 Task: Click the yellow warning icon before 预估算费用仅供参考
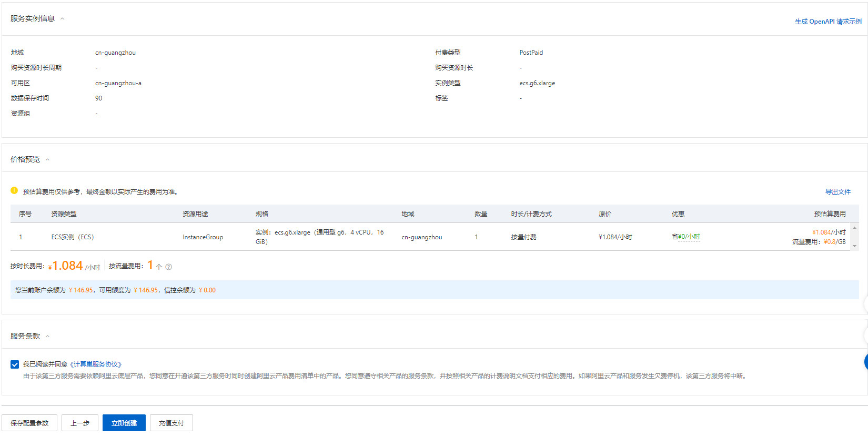[14, 190]
